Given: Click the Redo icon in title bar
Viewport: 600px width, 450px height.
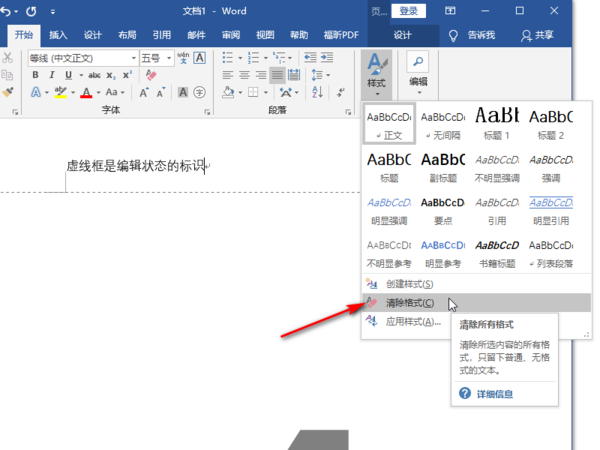Looking at the screenshot, I should point(31,11).
